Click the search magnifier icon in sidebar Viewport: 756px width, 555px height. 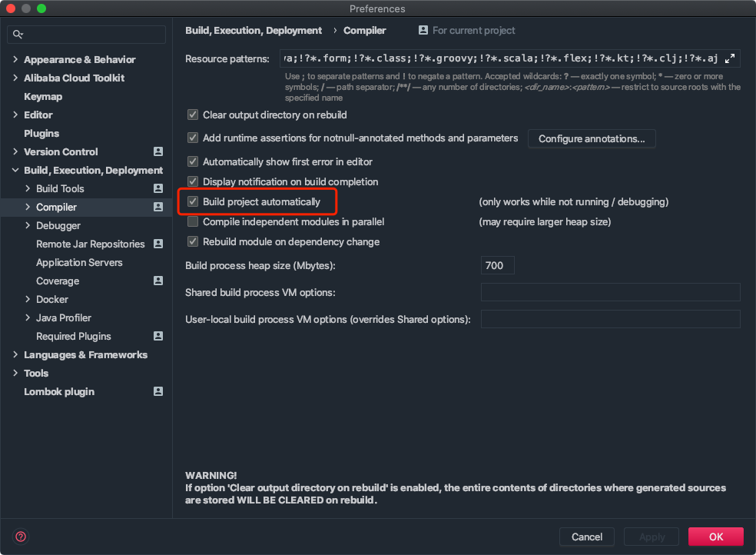pyautogui.click(x=18, y=35)
